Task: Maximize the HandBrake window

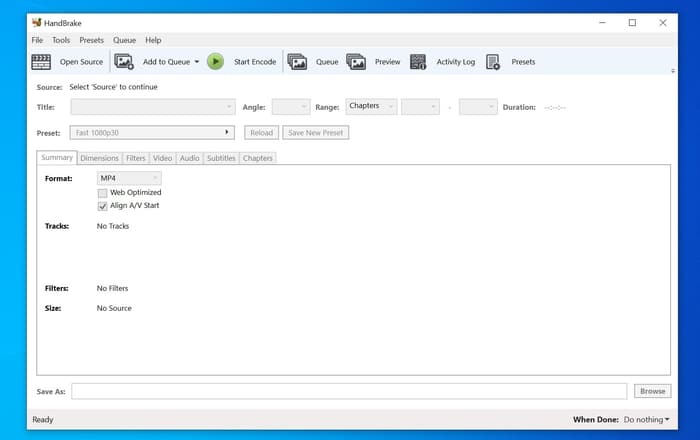Action: [x=632, y=22]
